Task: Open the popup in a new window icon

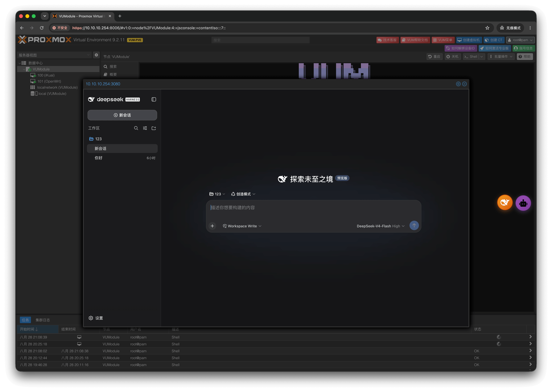Action: [x=458, y=84]
